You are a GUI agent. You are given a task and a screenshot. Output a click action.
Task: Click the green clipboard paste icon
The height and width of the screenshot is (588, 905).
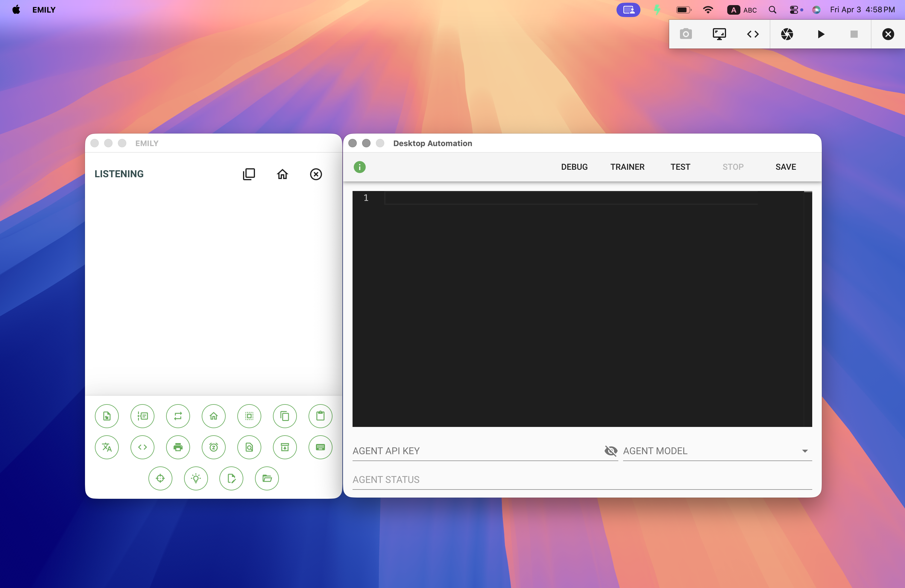[320, 416]
